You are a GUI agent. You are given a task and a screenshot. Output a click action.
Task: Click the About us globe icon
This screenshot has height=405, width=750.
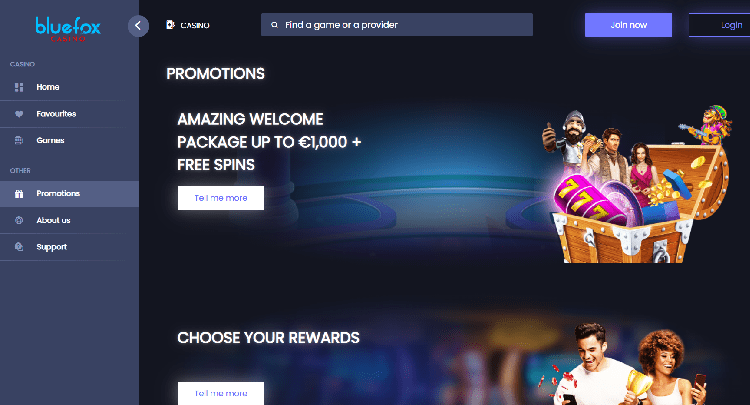[19, 220]
